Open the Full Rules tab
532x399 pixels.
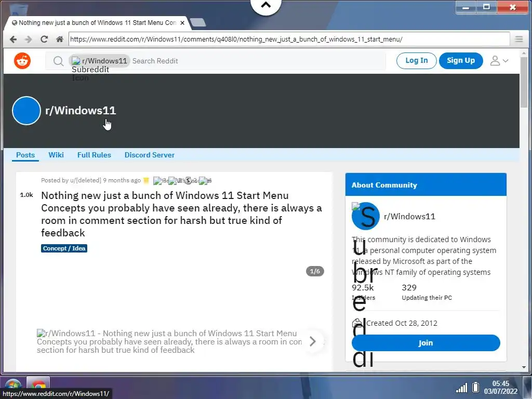tap(94, 155)
